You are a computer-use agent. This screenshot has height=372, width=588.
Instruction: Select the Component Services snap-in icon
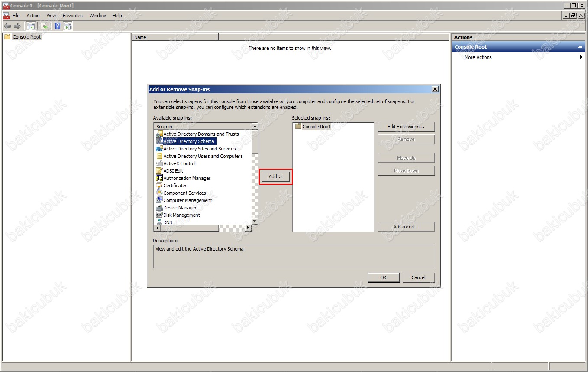point(159,193)
